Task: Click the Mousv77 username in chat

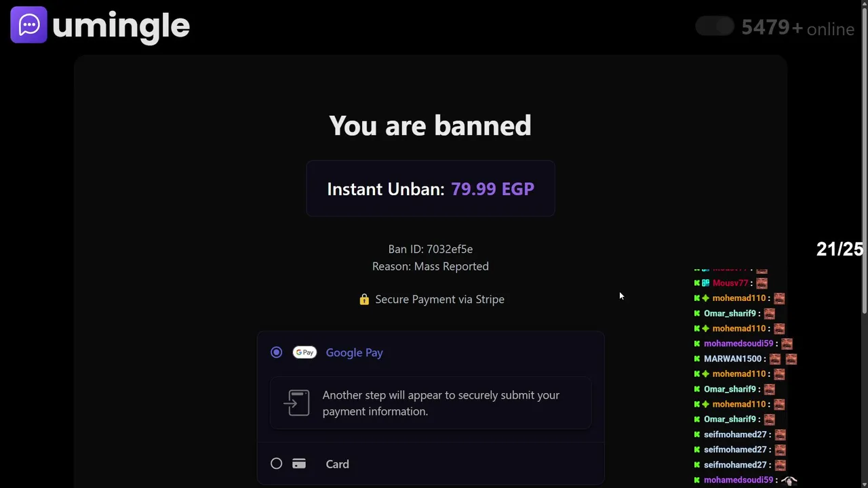Action: click(x=730, y=283)
